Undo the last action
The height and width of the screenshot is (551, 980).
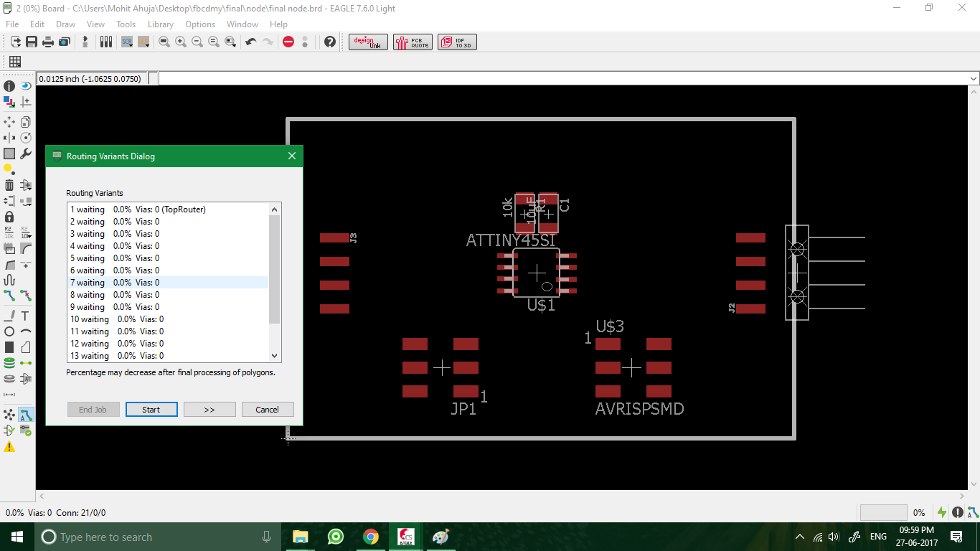click(251, 42)
